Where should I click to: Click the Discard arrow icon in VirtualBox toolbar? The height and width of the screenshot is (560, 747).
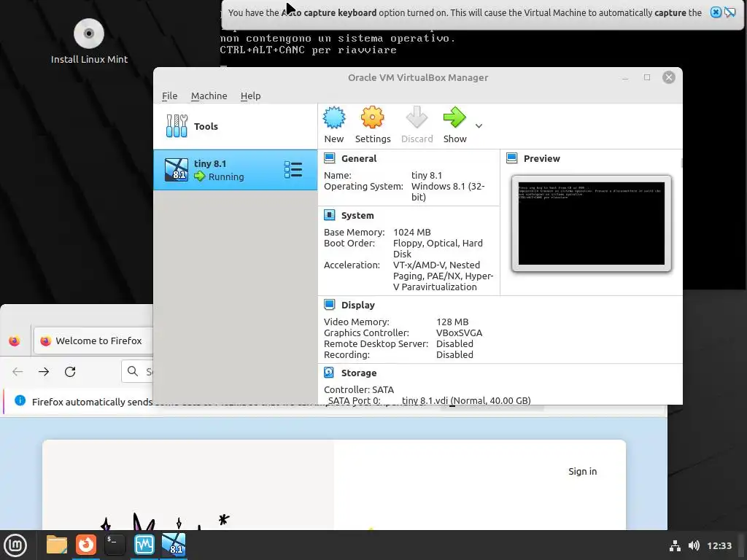(x=417, y=117)
